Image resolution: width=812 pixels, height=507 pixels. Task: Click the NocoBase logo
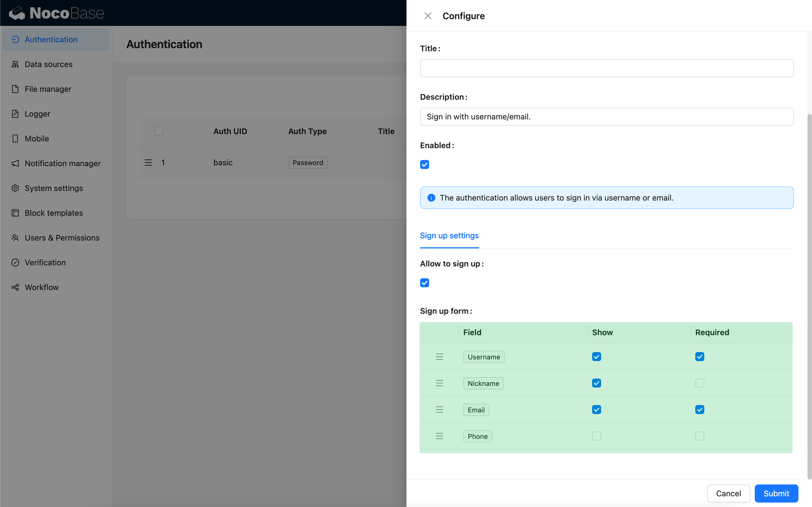pyautogui.click(x=56, y=13)
